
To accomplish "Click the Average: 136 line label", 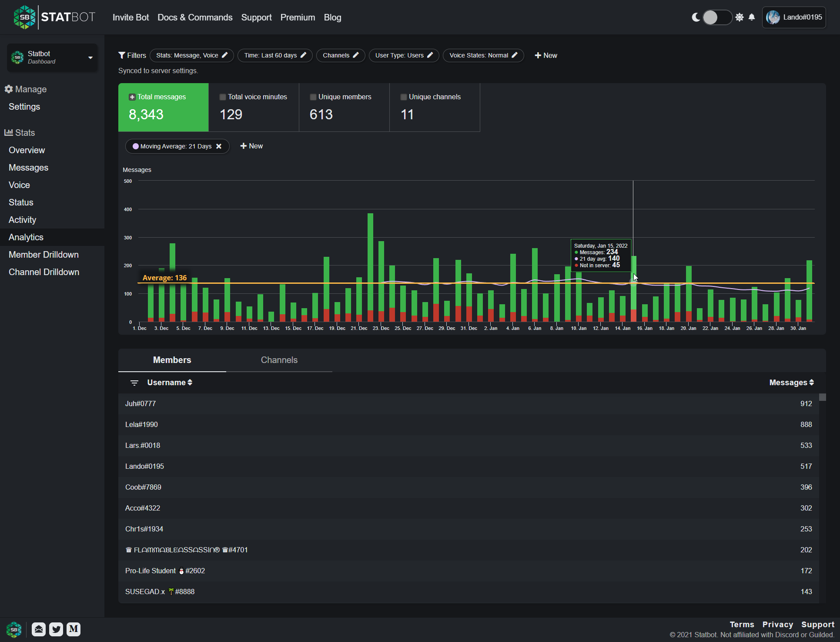I will (x=164, y=278).
